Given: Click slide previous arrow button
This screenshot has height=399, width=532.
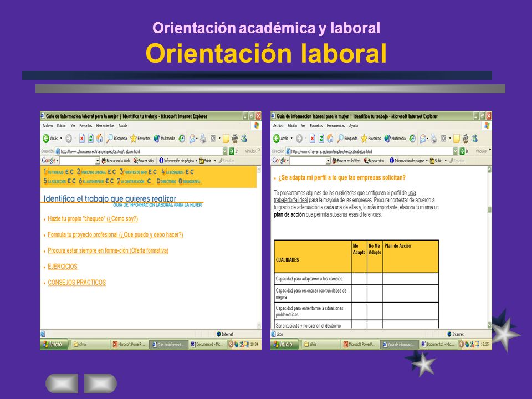Looking at the screenshot, I should click(x=62, y=383).
